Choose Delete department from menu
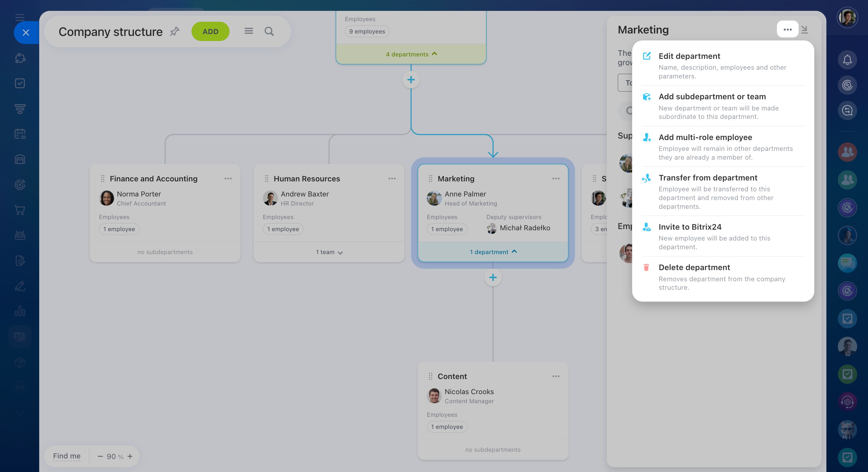 pos(694,267)
